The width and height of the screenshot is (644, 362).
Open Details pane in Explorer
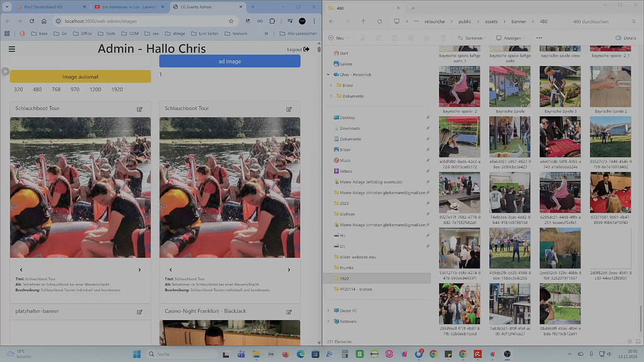tap(626, 38)
